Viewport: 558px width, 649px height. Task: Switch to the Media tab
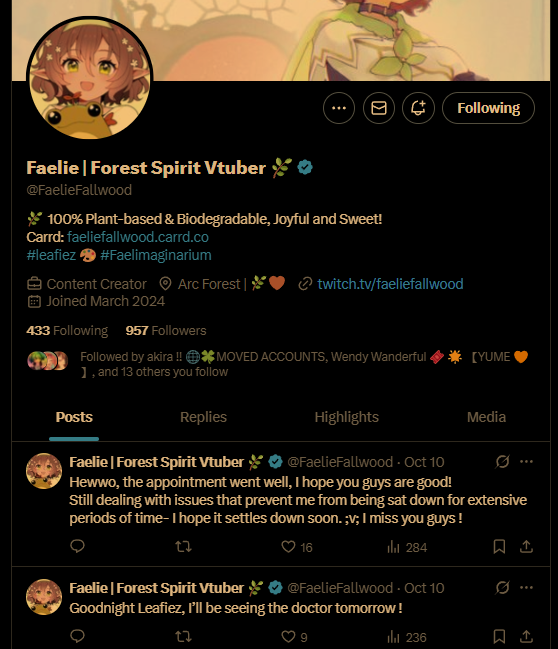click(x=486, y=417)
